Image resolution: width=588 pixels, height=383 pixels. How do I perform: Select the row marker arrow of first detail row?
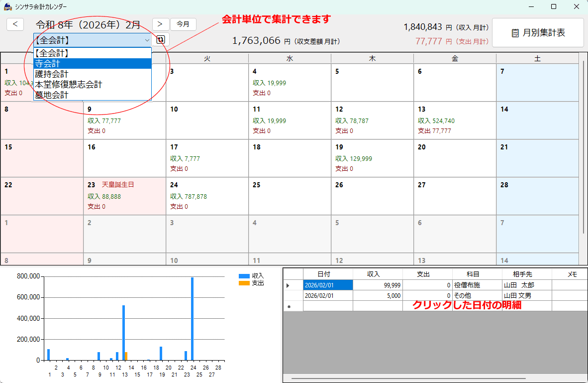(288, 285)
